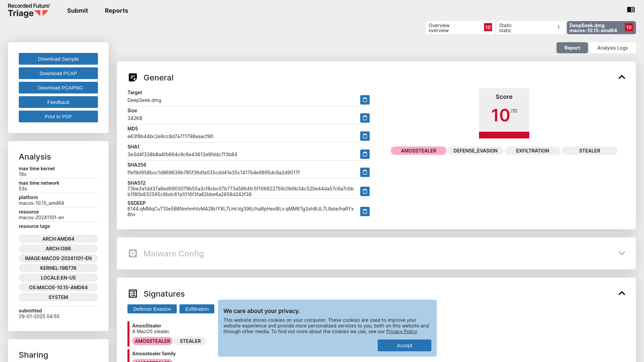Copy the Target filename to clipboard
The image size is (644, 362).
[365, 100]
